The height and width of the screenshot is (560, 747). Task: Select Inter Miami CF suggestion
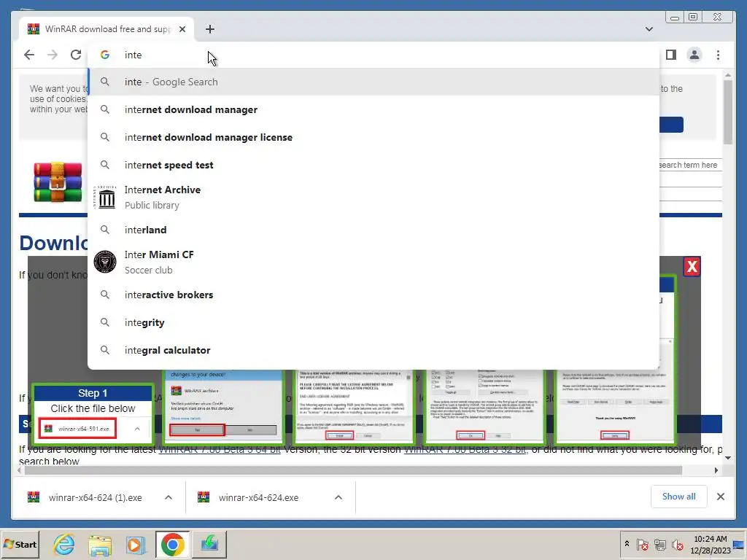point(374,262)
